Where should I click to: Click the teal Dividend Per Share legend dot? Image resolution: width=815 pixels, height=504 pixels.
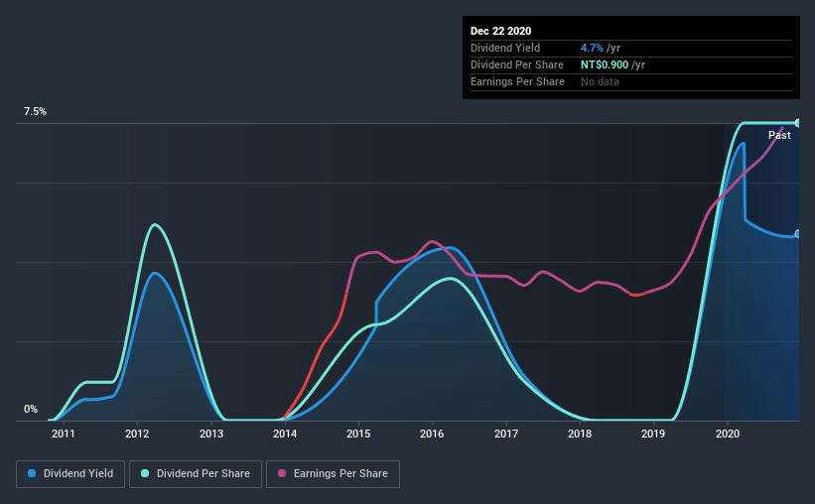(145, 473)
